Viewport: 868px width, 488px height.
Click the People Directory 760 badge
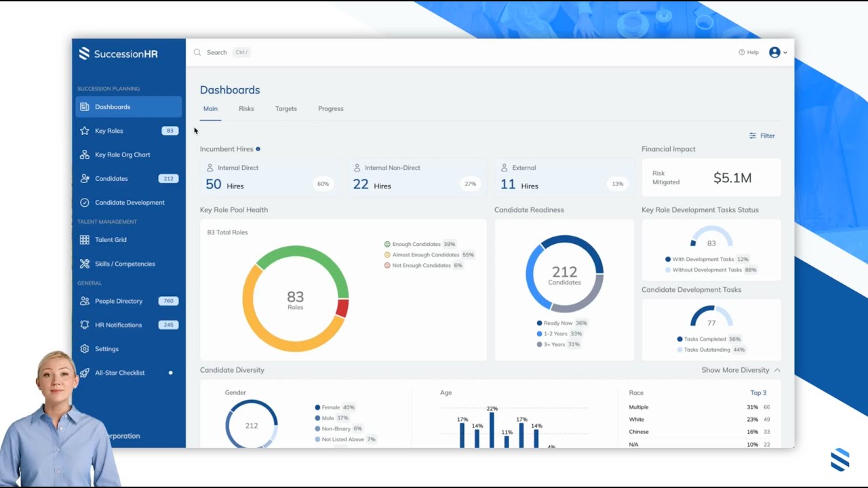tap(168, 301)
